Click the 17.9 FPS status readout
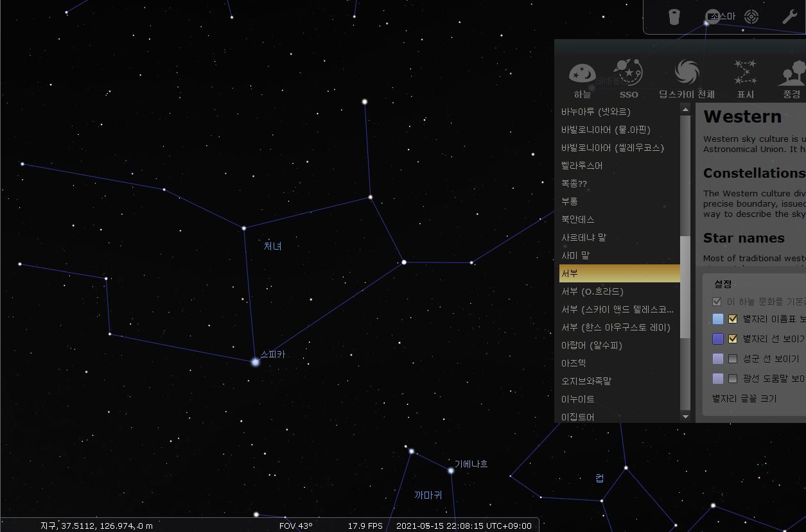This screenshot has height=532, width=806. [x=365, y=526]
